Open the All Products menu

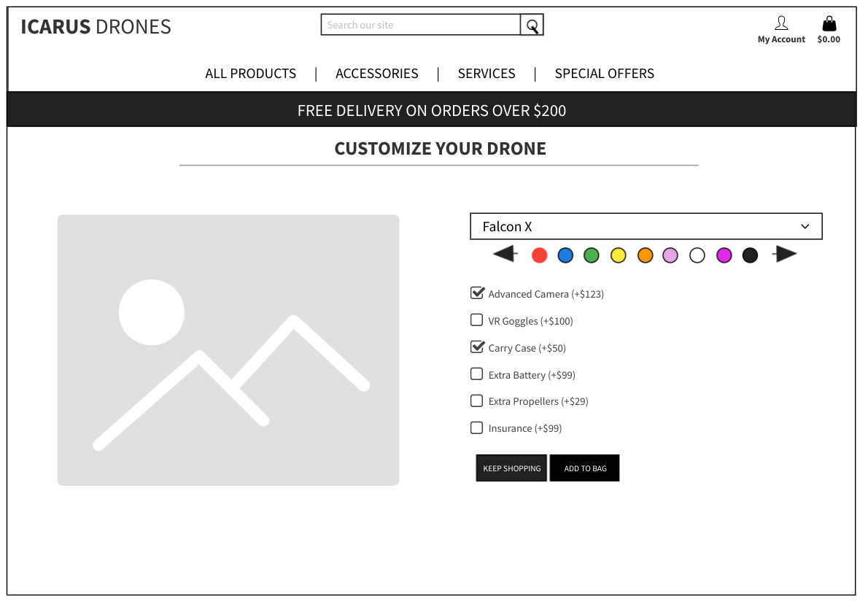coord(250,74)
